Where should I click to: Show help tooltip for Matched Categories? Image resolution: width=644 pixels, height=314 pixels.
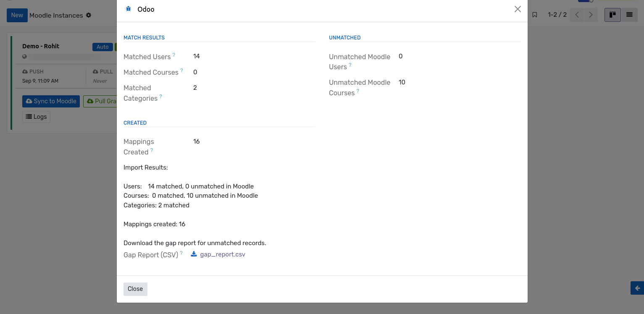click(160, 97)
